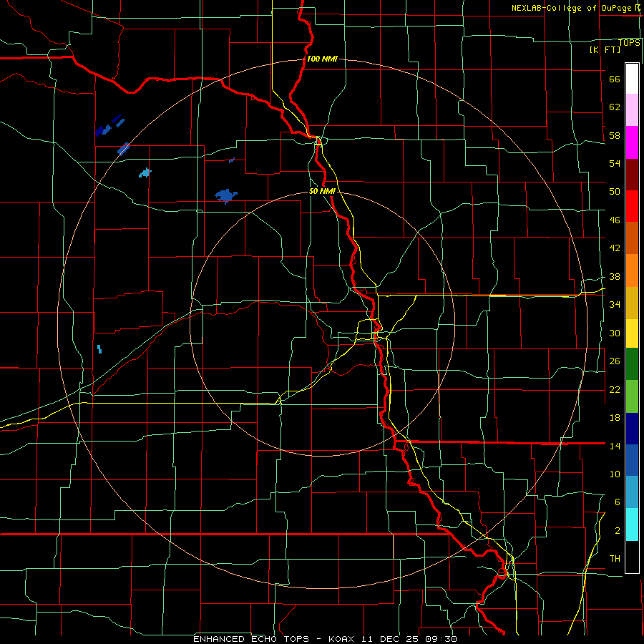
Task: Click the legend value '22'
Action: (615, 389)
